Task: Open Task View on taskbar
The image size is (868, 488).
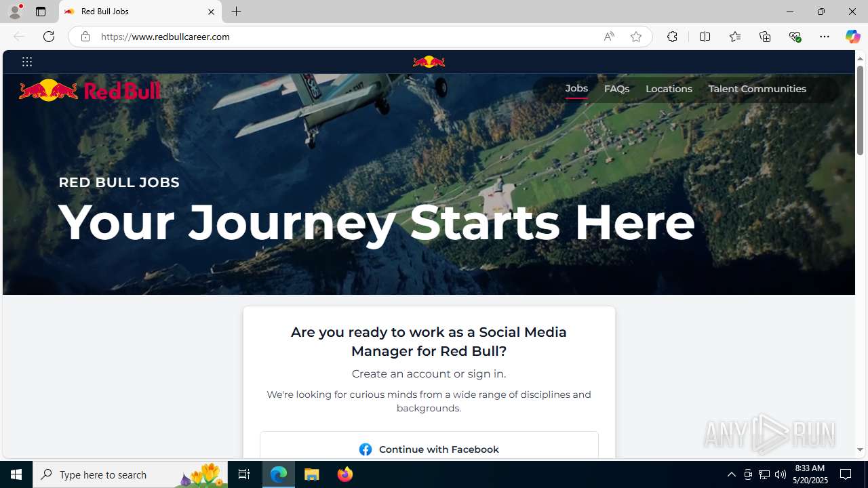Action: pyautogui.click(x=244, y=474)
